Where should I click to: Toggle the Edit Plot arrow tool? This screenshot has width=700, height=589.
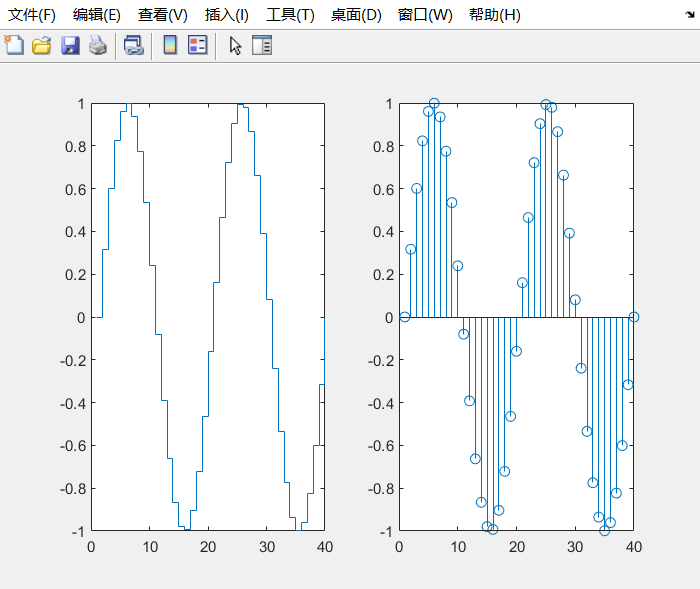pos(235,46)
